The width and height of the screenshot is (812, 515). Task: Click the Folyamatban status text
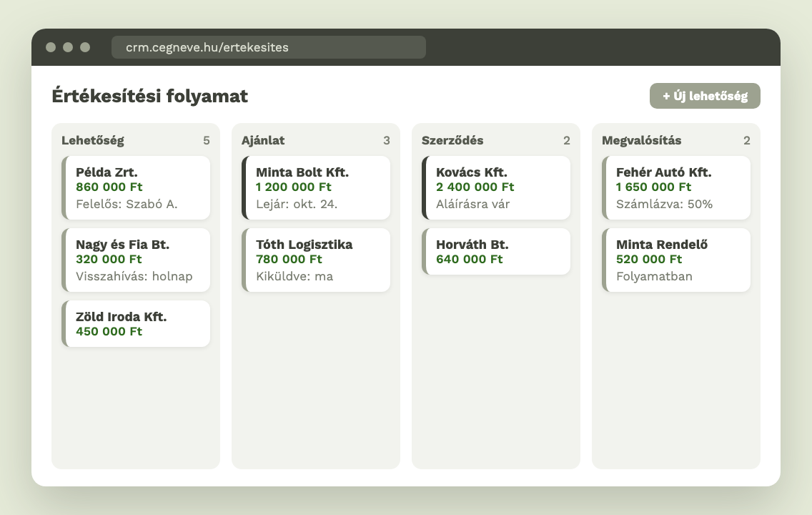click(654, 276)
